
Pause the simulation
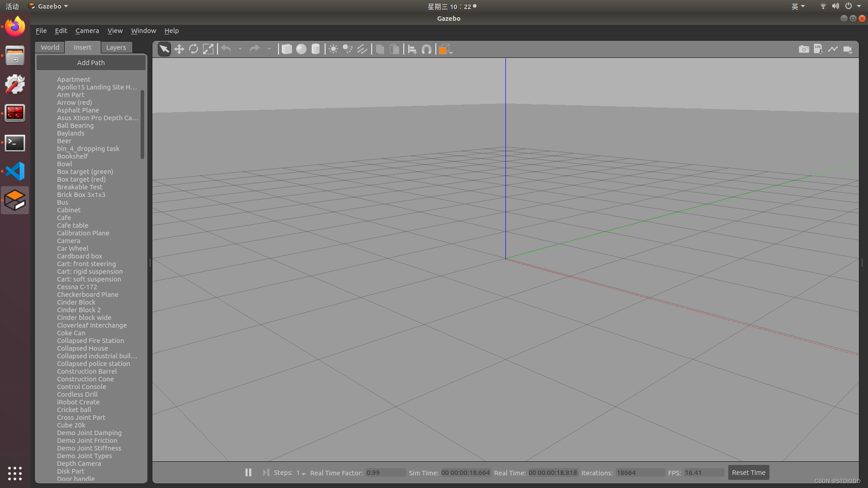point(248,473)
